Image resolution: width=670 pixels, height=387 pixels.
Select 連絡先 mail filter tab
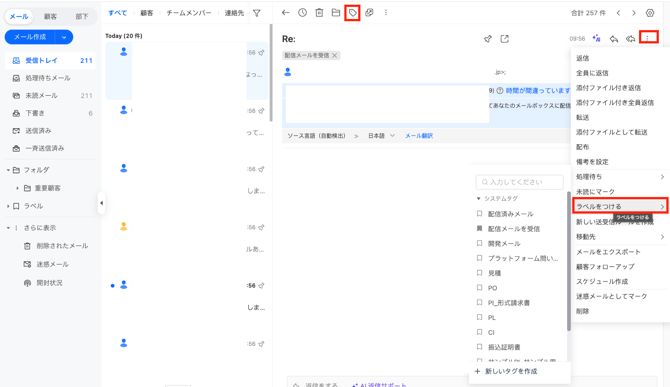pos(234,13)
